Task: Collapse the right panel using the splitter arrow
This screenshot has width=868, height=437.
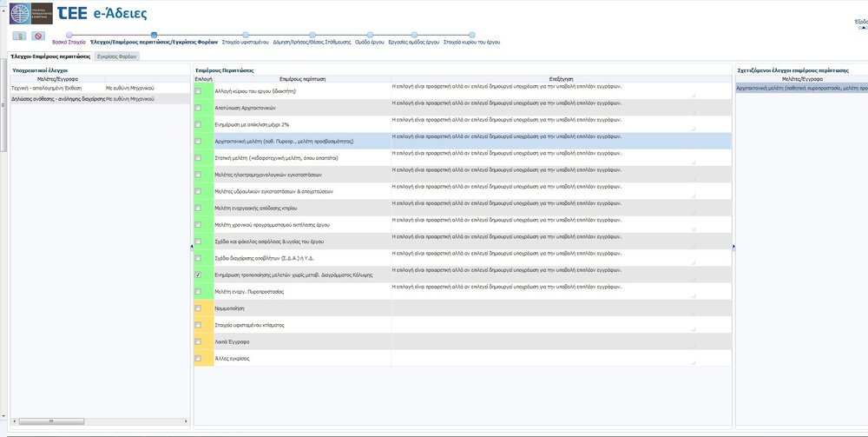Action: 733,247
